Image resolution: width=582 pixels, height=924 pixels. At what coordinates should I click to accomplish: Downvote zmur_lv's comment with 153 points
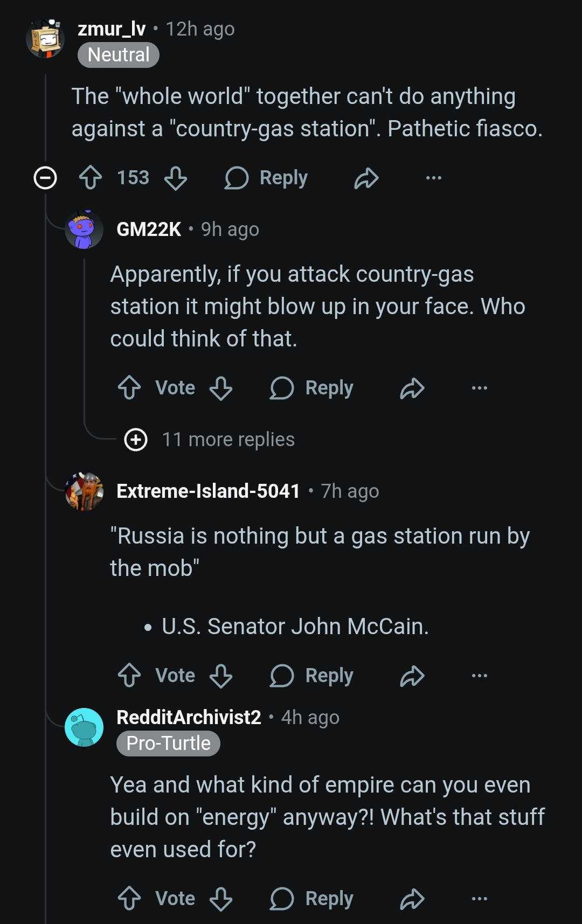176,178
